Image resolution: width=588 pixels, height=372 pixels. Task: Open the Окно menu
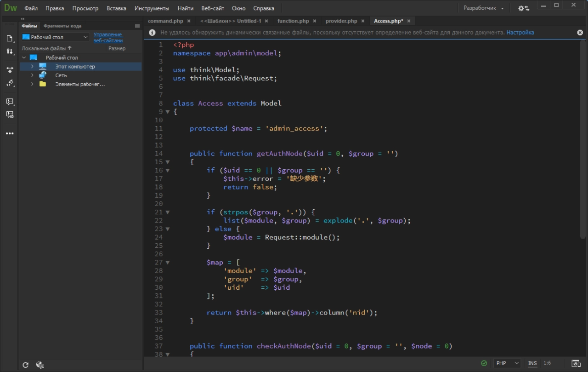(x=238, y=8)
